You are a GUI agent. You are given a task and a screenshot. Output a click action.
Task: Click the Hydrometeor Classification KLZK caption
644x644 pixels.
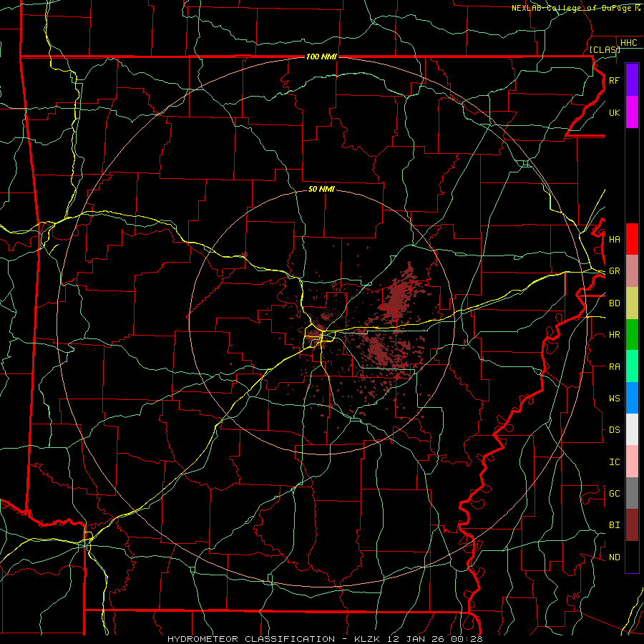pos(325,639)
